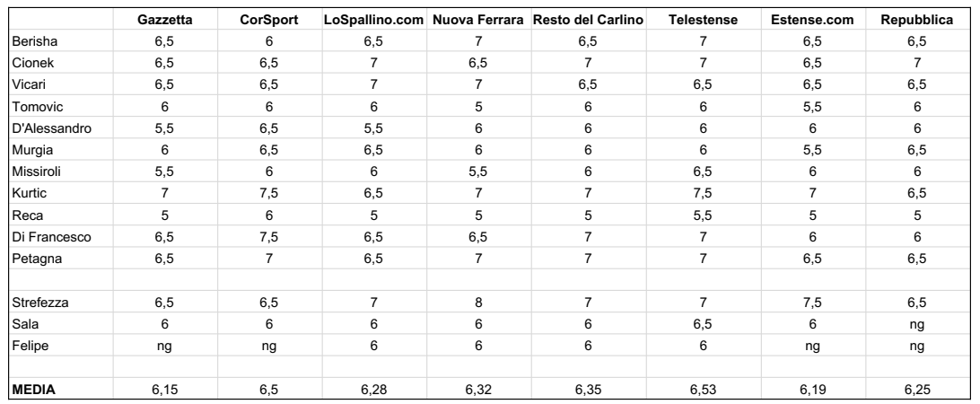Viewport: 980px width, 404px height.
Task: Click Sala's ng cell under Repubblica
Action: point(917,325)
